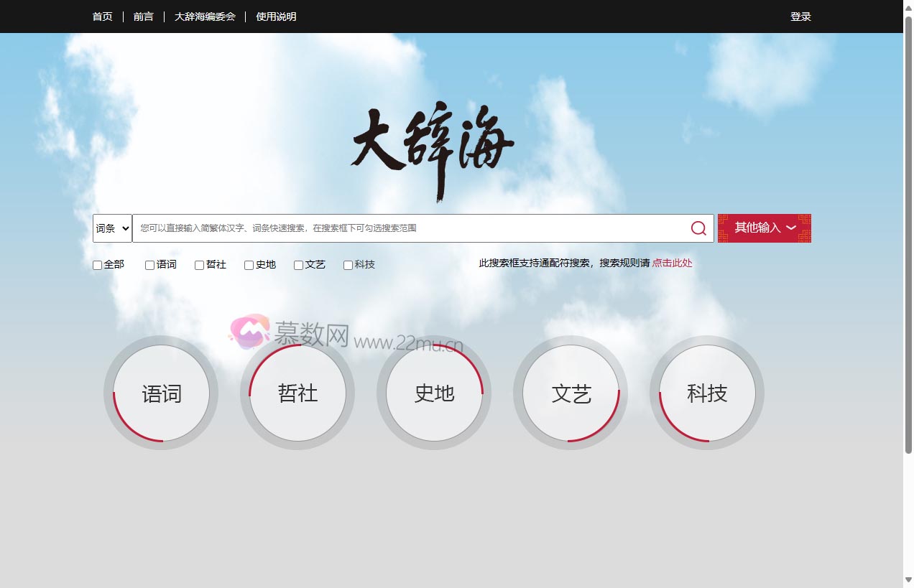
Task: Check the 语词 search scope checkbox
Action: point(149,265)
